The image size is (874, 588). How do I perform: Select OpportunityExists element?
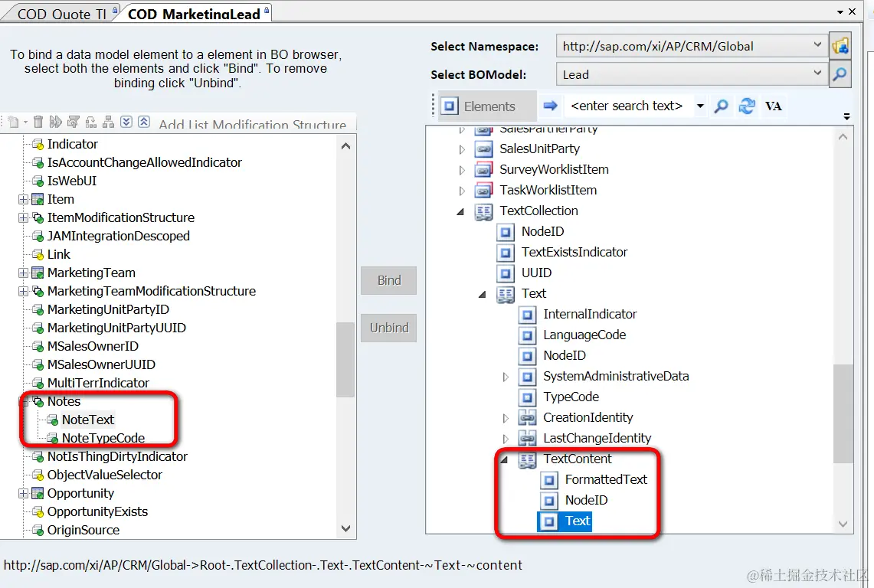97,511
